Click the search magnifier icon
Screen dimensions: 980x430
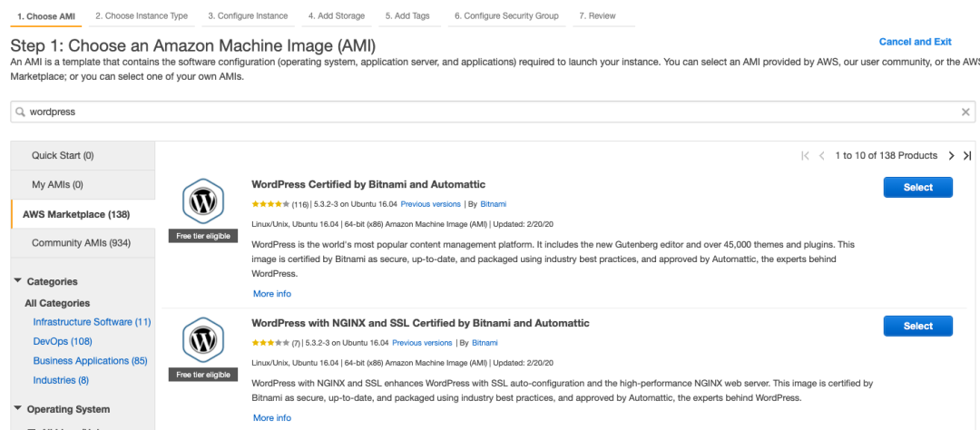click(20, 112)
